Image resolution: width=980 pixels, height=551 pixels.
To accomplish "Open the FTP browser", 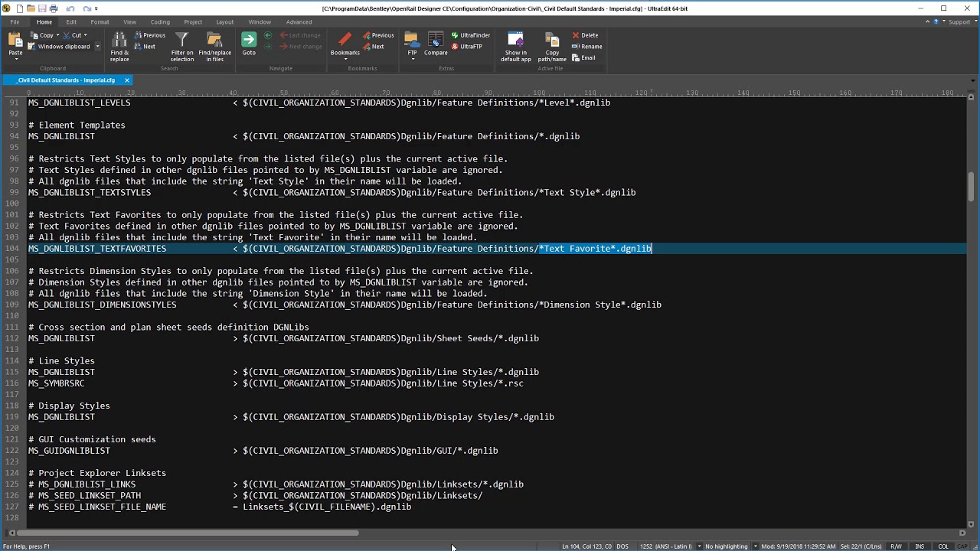I will 412,40.
